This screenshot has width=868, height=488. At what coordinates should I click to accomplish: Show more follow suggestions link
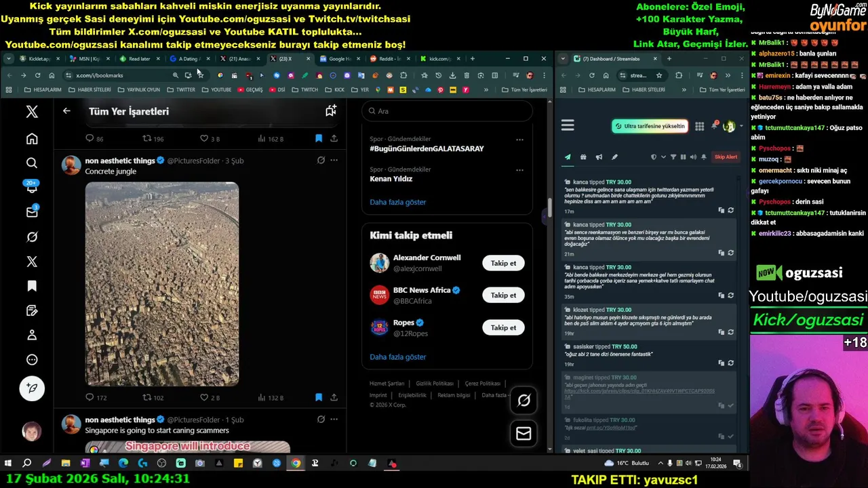(x=398, y=357)
